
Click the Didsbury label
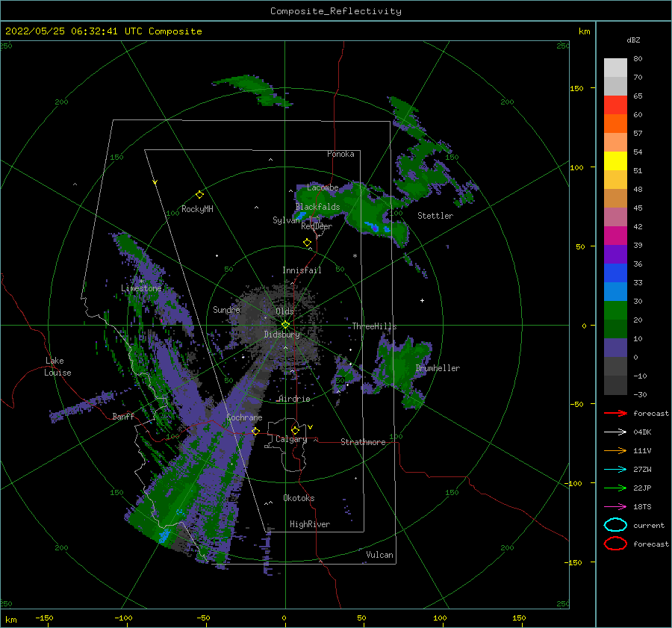[x=281, y=335]
